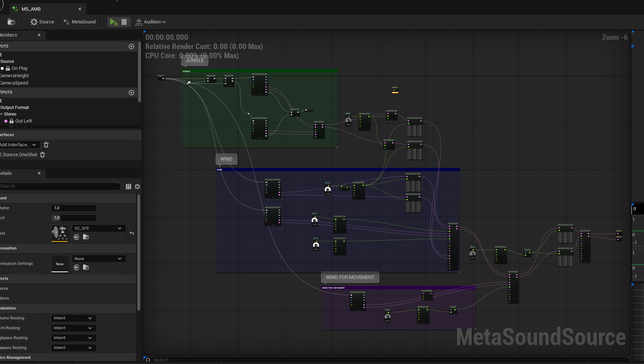Click the browse-to-asset icon in toolbar
Image resolution: width=644 pixels, height=364 pixels.
pyautogui.click(x=11, y=22)
